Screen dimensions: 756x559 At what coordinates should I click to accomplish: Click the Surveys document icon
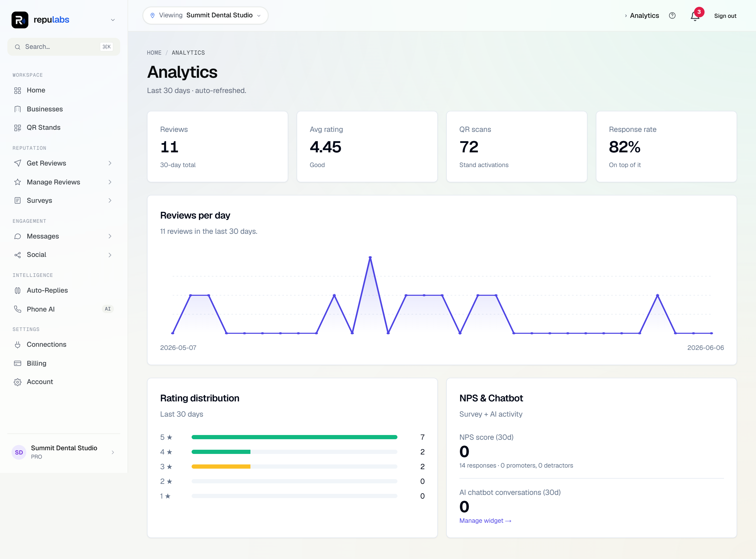point(18,201)
